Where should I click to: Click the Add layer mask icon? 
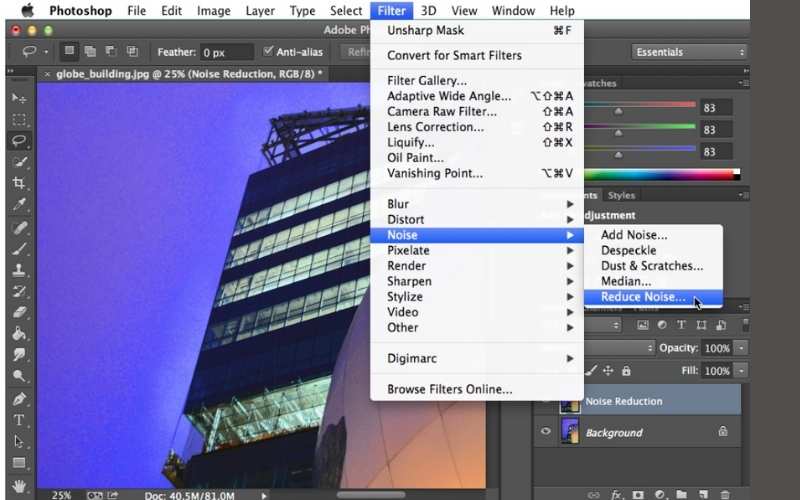click(638, 494)
